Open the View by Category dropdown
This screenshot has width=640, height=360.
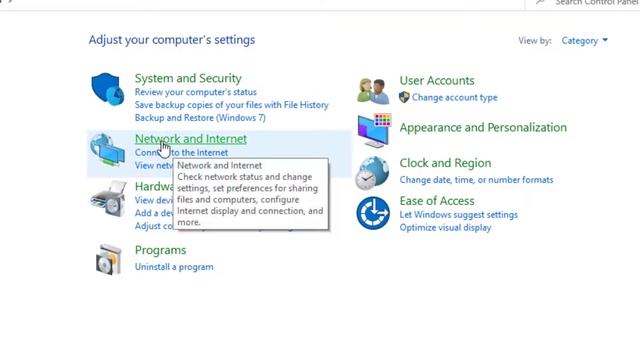(584, 40)
